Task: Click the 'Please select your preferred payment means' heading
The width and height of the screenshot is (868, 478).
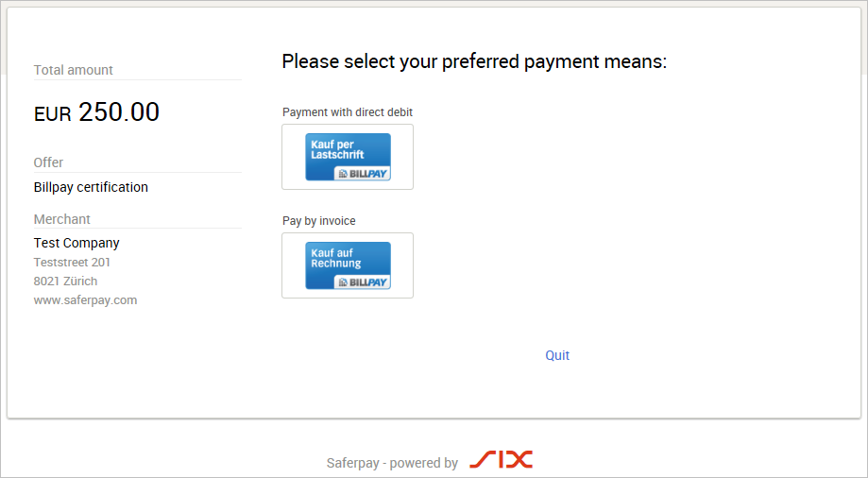Action: click(x=474, y=60)
